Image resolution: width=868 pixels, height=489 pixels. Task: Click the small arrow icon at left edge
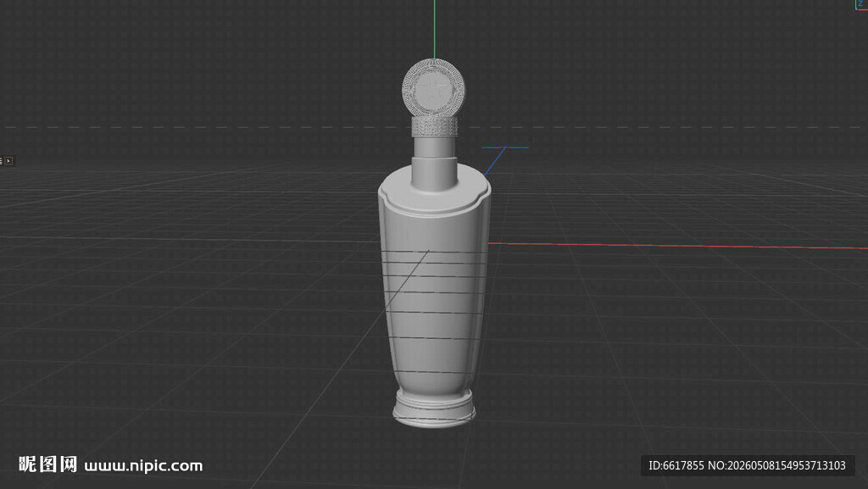(8, 161)
